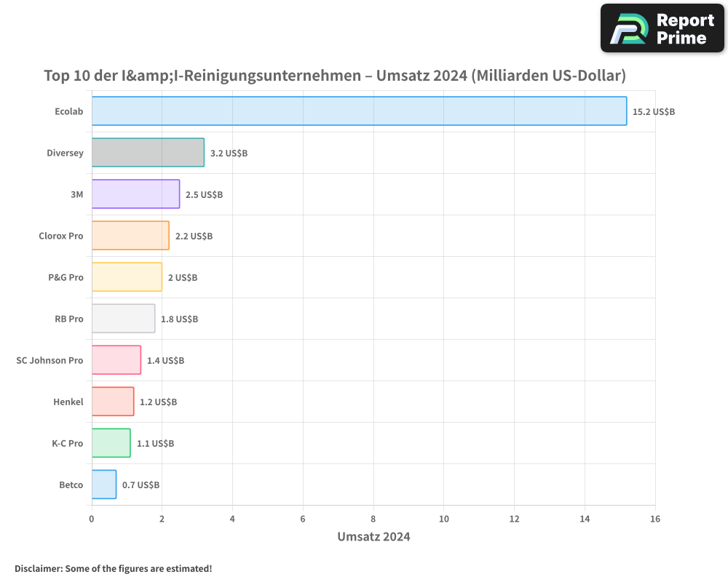Click the 15.2 US$B value label
Viewport: 728px width, 582px height.
pos(652,111)
